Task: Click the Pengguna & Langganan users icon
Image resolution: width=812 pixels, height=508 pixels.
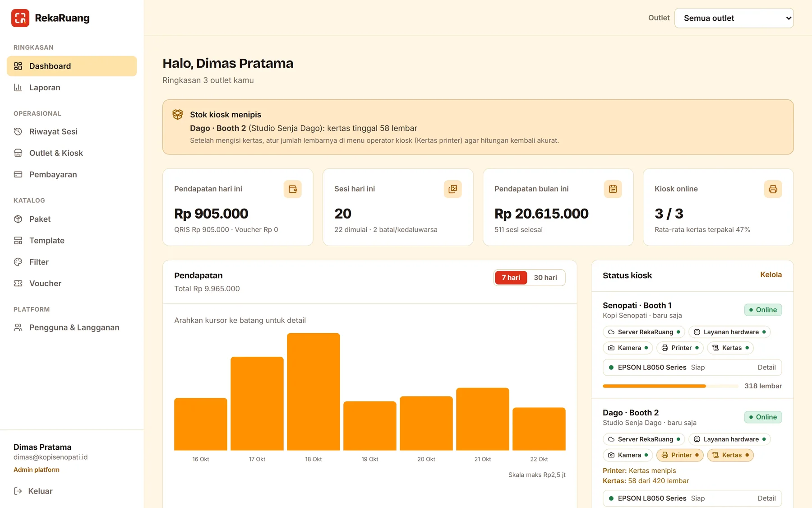Action: [18, 327]
